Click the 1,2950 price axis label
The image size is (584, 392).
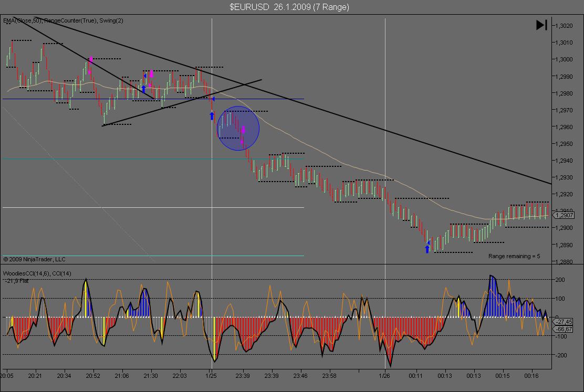coord(564,144)
